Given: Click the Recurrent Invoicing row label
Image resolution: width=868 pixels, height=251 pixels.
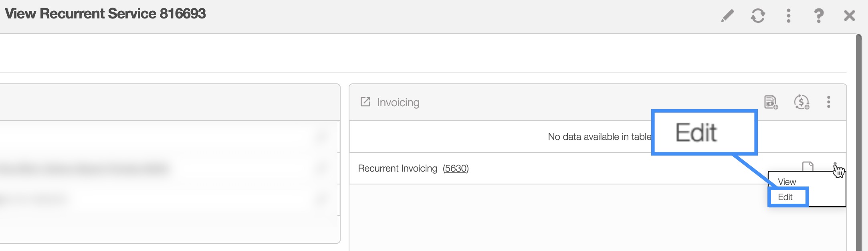Looking at the screenshot, I should click(x=397, y=168).
